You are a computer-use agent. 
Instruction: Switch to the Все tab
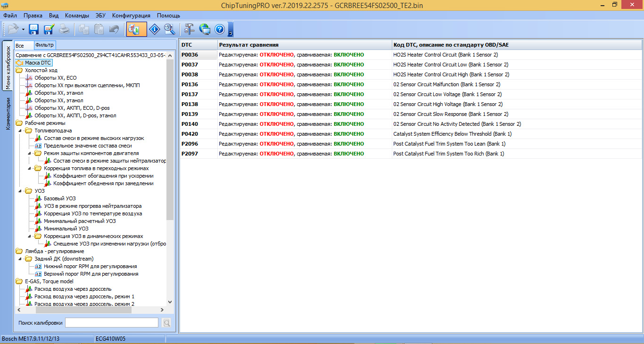tap(24, 46)
